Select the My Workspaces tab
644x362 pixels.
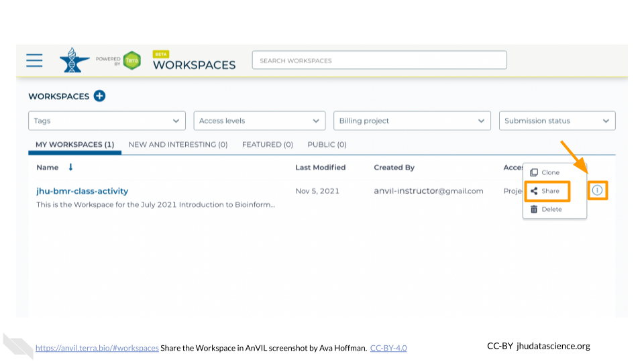pyautogui.click(x=74, y=145)
